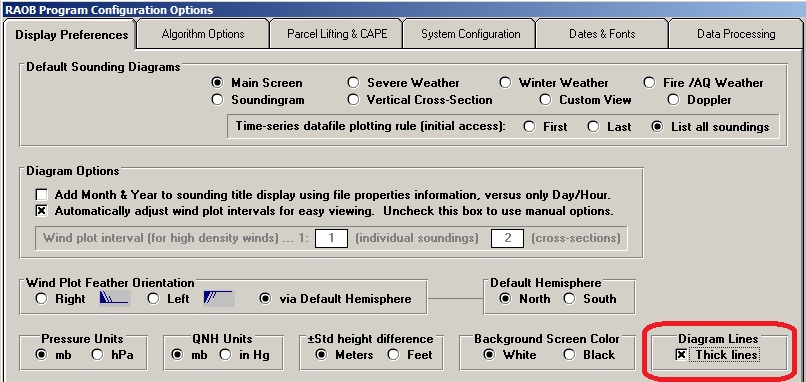
Task: Select Severe Weather default diagram
Action: click(353, 83)
